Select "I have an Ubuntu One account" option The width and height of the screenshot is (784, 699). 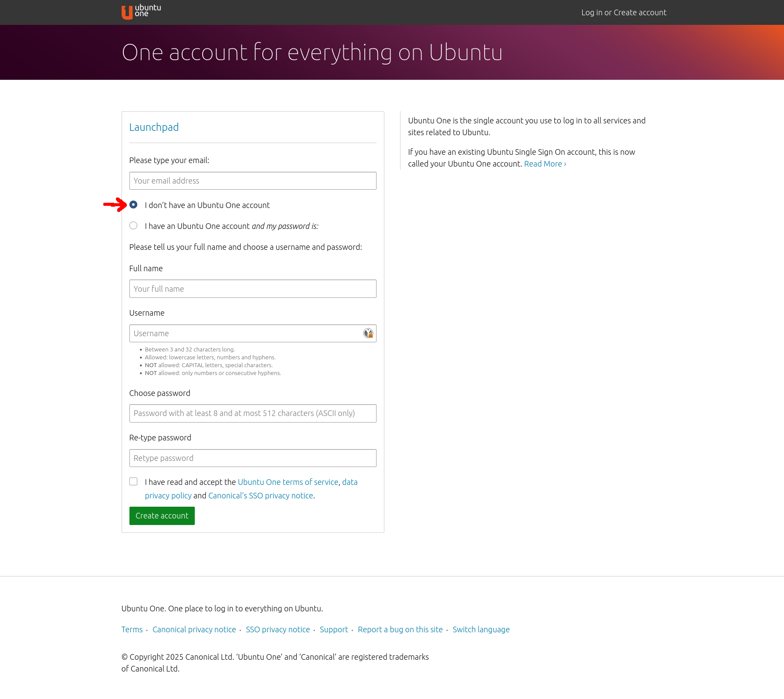click(133, 226)
